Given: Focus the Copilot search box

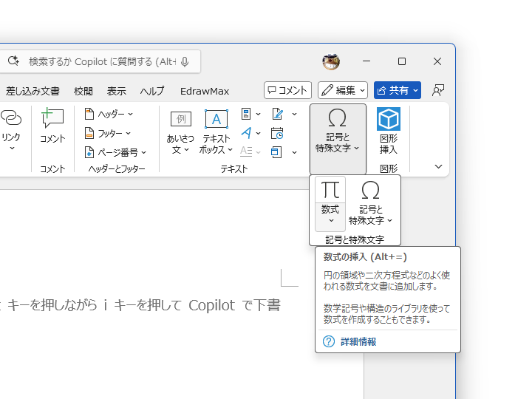Looking at the screenshot, I should pyautogui.click(x=100, y=61).
